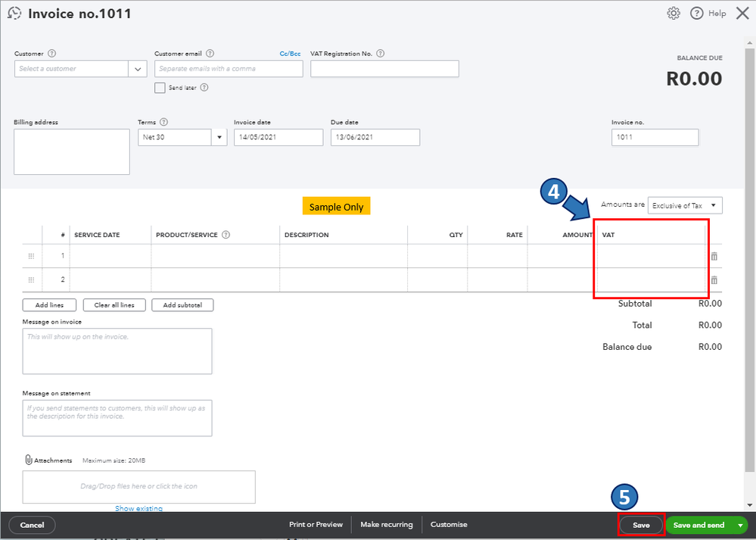Click the Service Date cell in line 1
The height and width of the screenshot is (540, 756).
click(110, 256)
